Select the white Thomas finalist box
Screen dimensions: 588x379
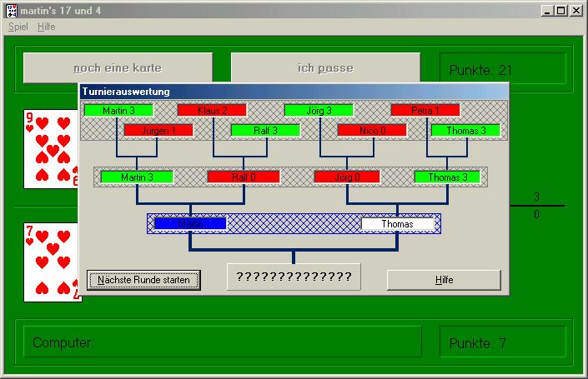pos(398,224)
